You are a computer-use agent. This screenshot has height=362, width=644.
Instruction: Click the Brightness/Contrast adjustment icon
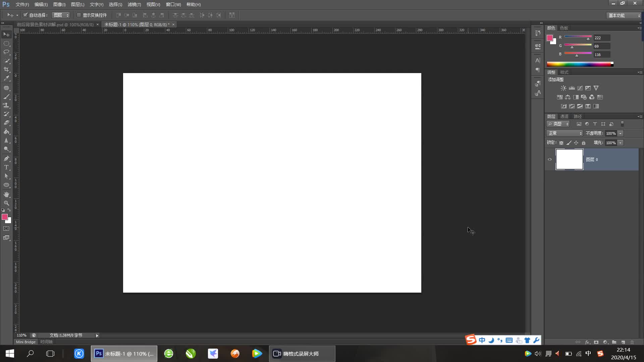coord(563,88)
